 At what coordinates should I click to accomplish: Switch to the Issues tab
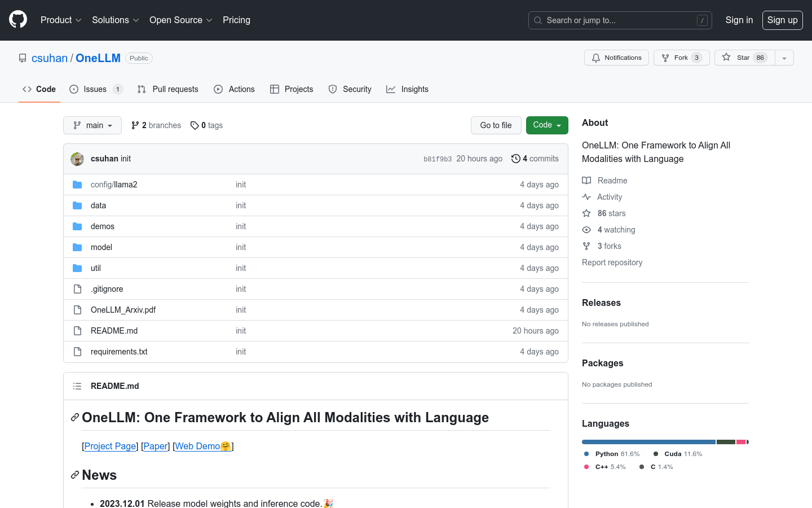95,89
